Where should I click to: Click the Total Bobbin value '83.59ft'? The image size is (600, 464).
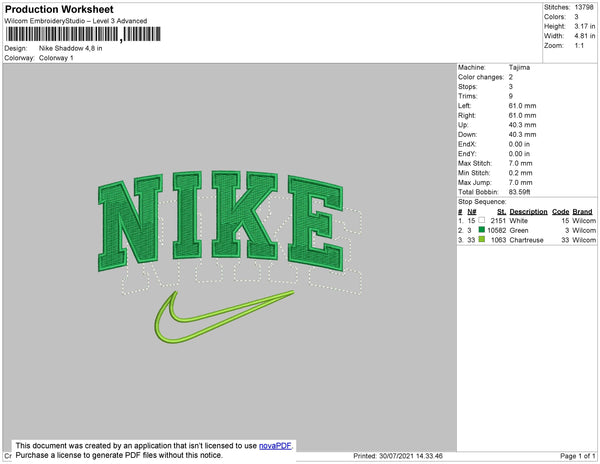[519, 192]
